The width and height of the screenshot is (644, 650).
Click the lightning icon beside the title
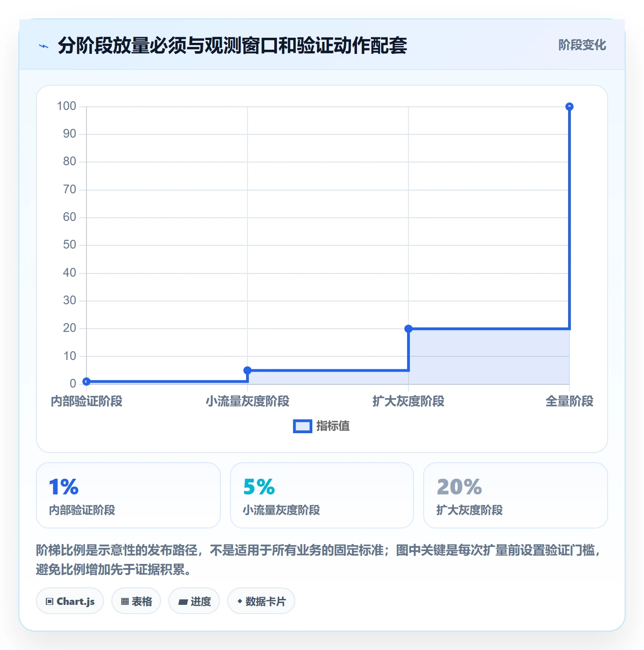pos(44,46)
